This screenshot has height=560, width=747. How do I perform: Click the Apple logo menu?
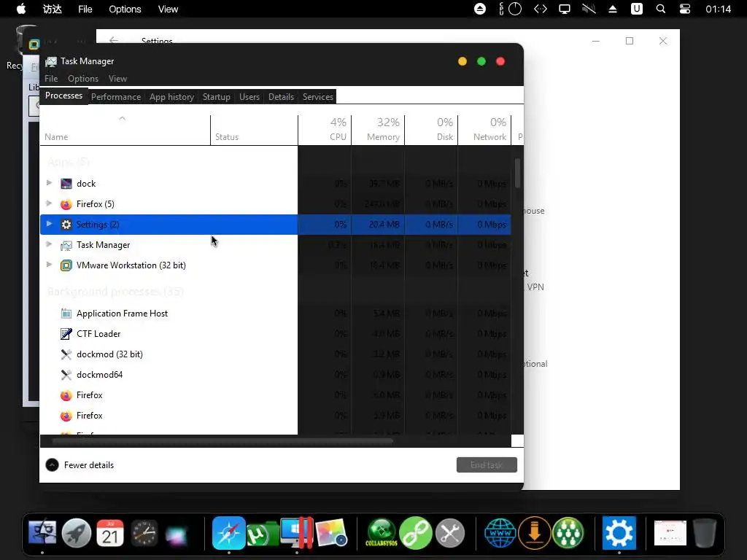point(21,9)
